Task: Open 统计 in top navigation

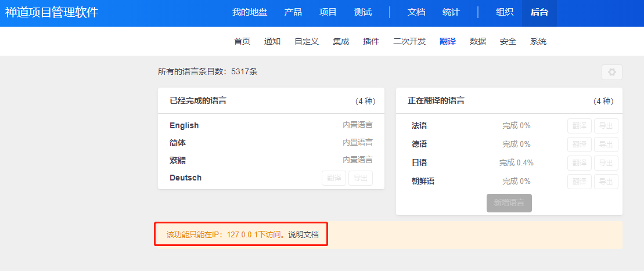Action: (451, 12)
